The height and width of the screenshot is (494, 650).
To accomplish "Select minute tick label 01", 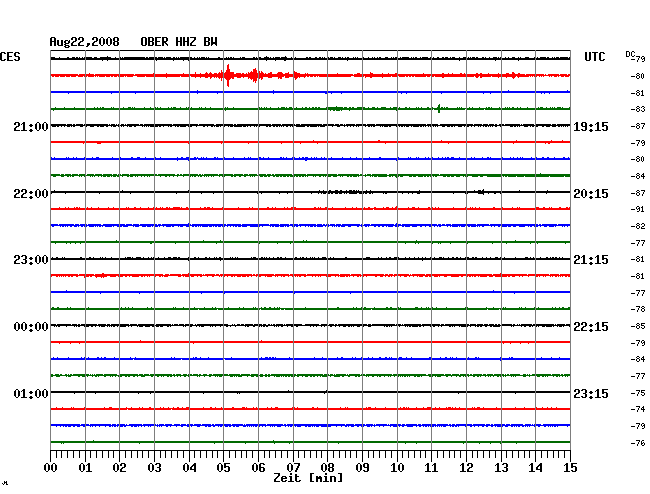I will click(x=85, y=467).
